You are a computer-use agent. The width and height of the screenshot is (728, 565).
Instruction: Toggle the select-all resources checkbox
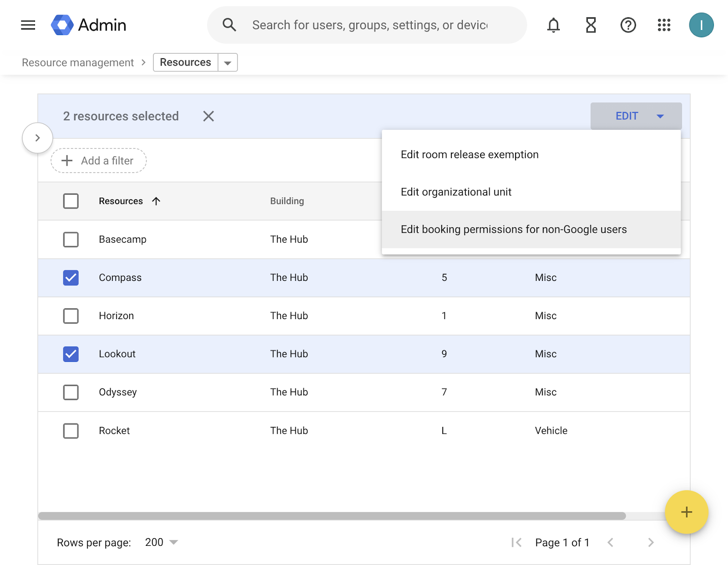point(71,201)
